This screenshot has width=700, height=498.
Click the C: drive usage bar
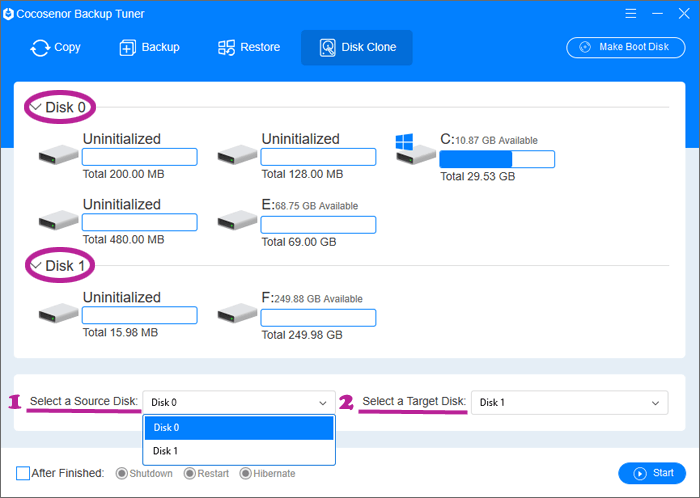(x=497, y=159)
